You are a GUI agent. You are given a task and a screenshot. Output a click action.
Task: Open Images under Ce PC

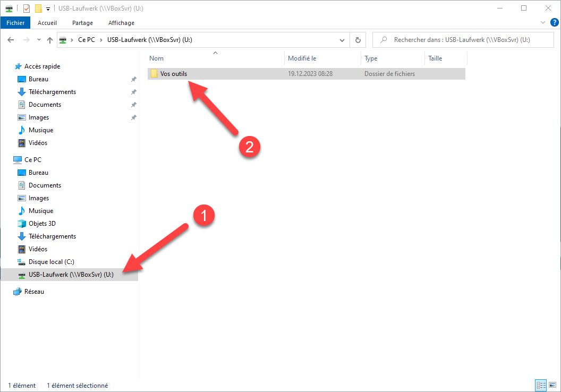click(39, 198)
